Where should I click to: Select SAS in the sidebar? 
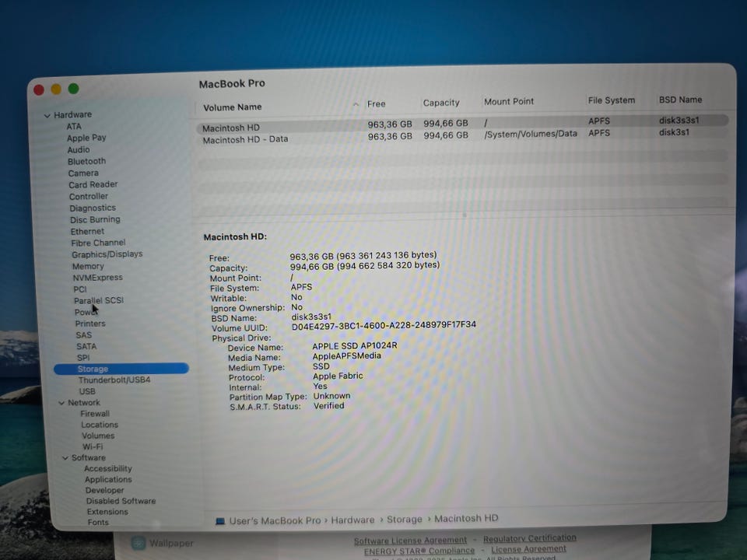tap(83, 335)
